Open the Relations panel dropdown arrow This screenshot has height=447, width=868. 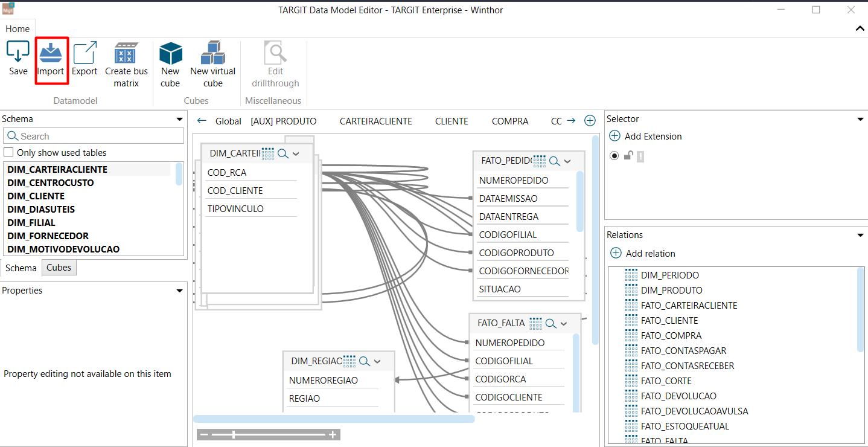pyautogui.click(x=860, y=235)
